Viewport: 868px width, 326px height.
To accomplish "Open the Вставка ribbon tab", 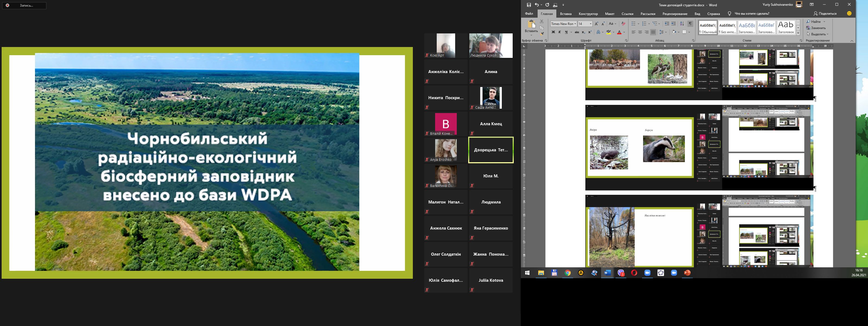I will click(x=565, y=14).
